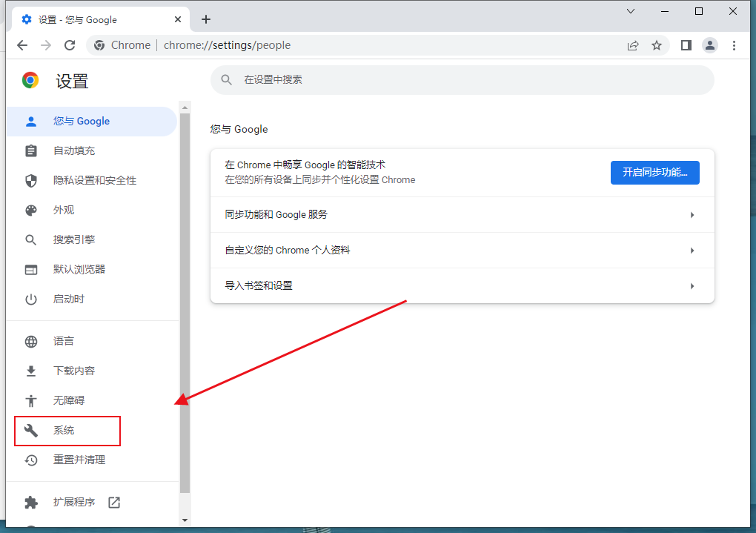Click the Chrome site info icon in the address bar

99,45
